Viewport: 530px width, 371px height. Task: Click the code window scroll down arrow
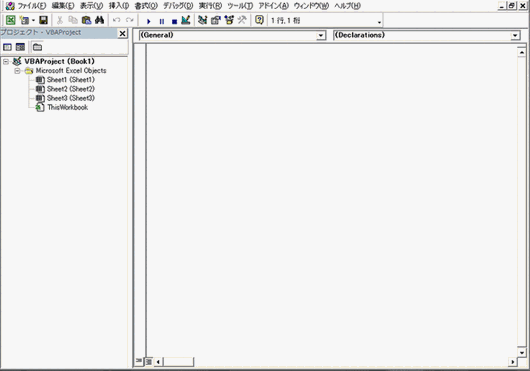pyautogui.click(x=522, y=352)
